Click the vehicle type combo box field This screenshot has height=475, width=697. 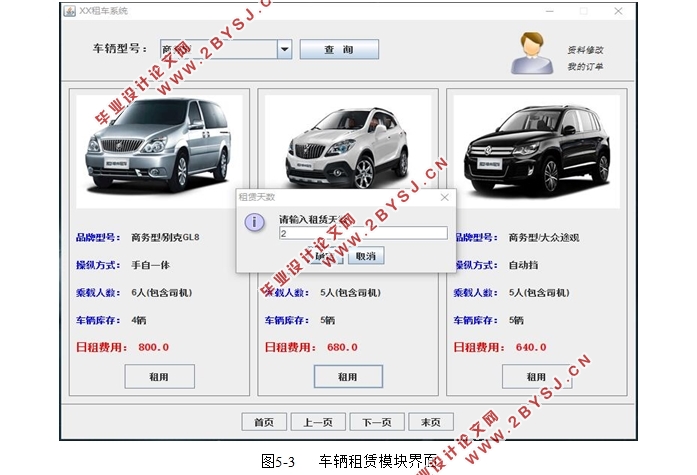click(x=226, y=49)
